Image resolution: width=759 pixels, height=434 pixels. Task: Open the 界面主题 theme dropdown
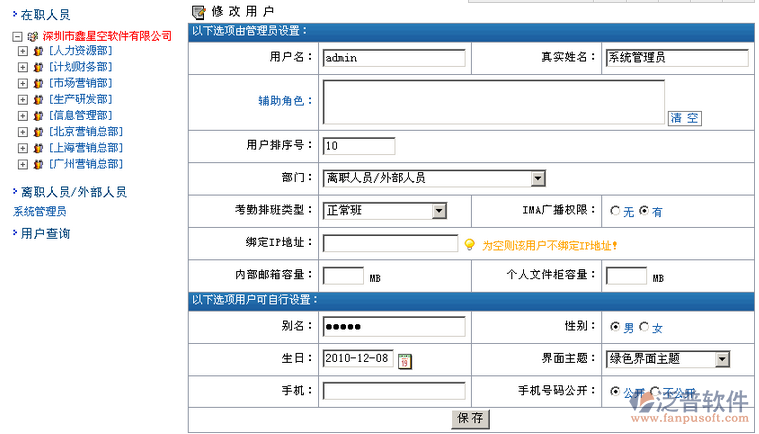722,359
